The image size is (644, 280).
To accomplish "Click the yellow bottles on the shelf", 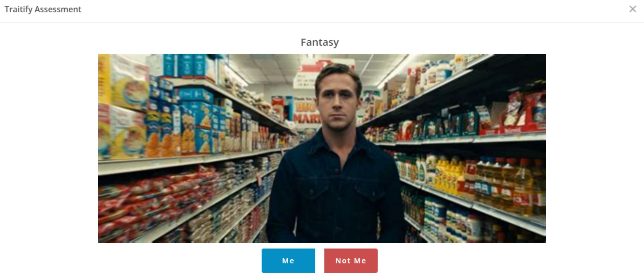I will point(449,174).
